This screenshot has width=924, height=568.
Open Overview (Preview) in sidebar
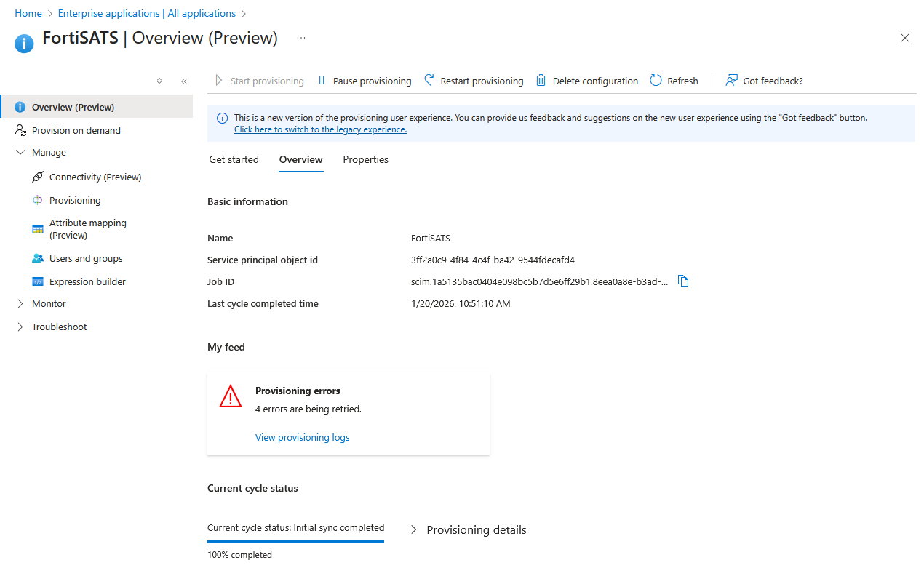click(97, 107)
